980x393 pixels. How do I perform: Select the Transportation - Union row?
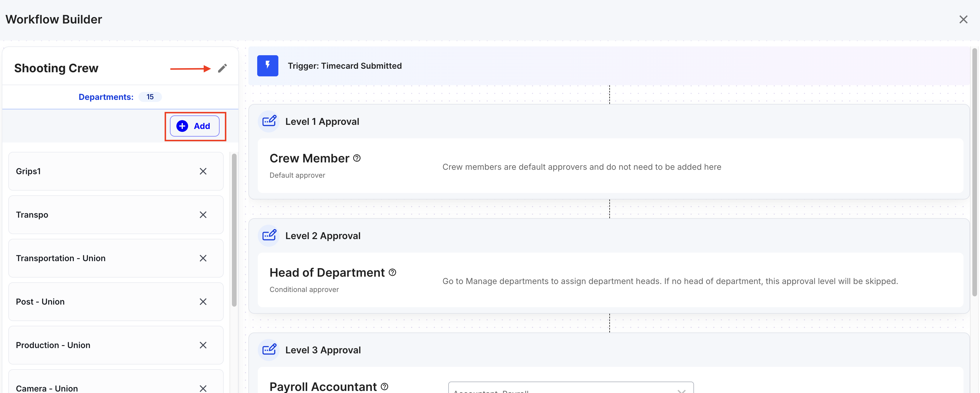(116, 258)
